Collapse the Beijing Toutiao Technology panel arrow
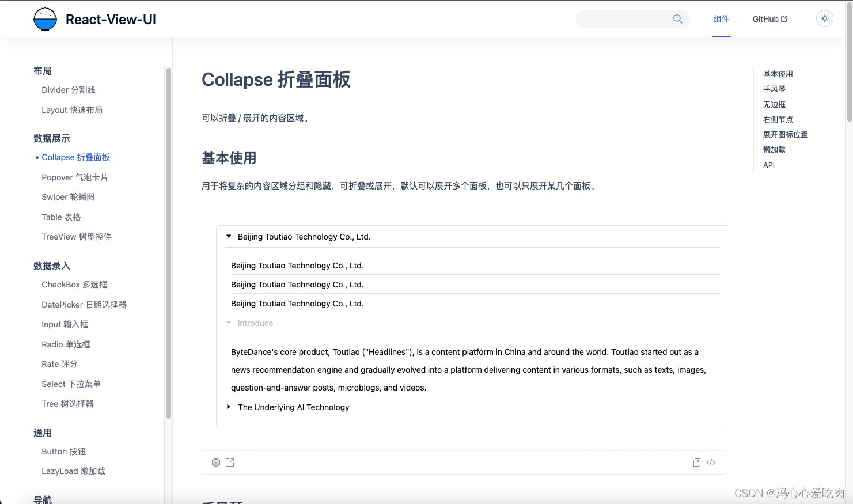Image resolution: width=853 pixels, height=504 pixels. 229,236
